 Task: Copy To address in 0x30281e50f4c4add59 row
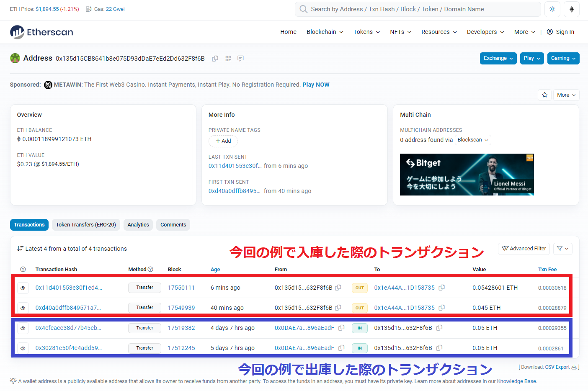(439, 348)
